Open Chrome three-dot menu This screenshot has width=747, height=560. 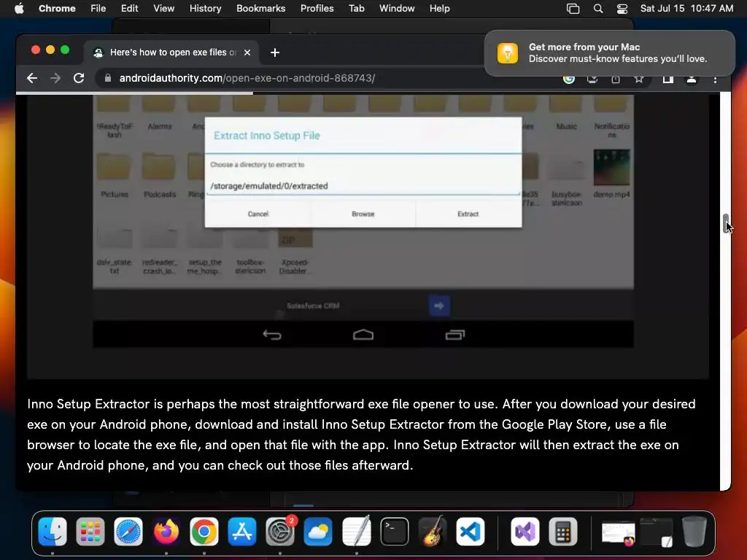(x=715, y=79)
